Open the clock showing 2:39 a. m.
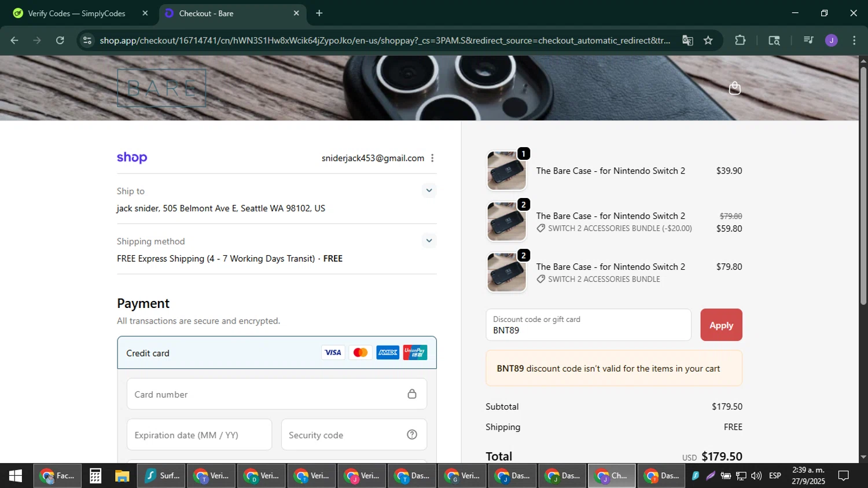This screenshot has width=868, height=488. pos(808,476)
